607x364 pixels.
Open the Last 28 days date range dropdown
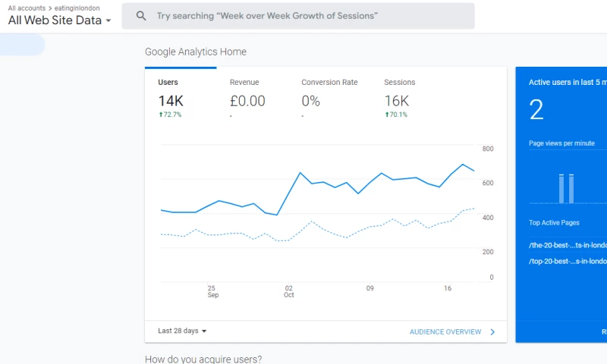point(182,331)
